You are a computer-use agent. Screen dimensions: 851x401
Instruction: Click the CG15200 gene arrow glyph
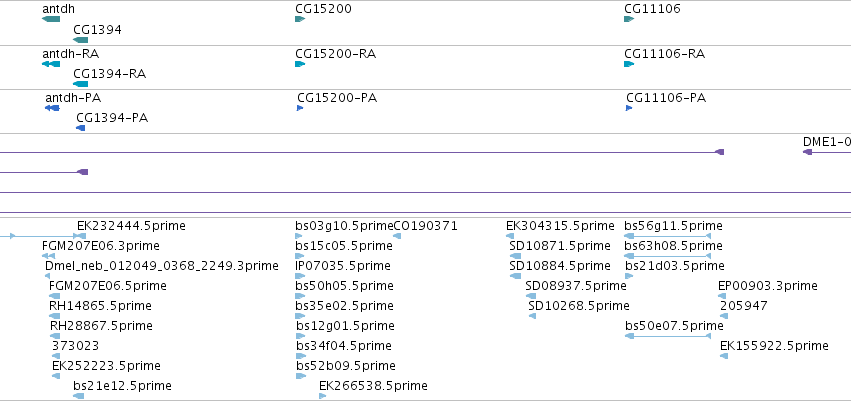click(300, 19)
